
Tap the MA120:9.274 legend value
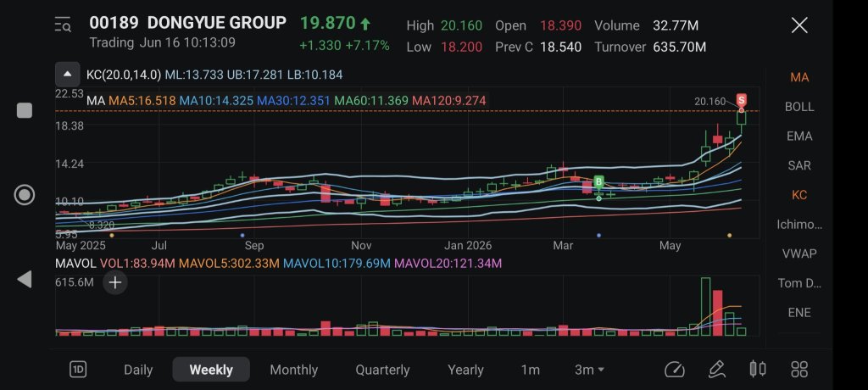click(449, 101)
